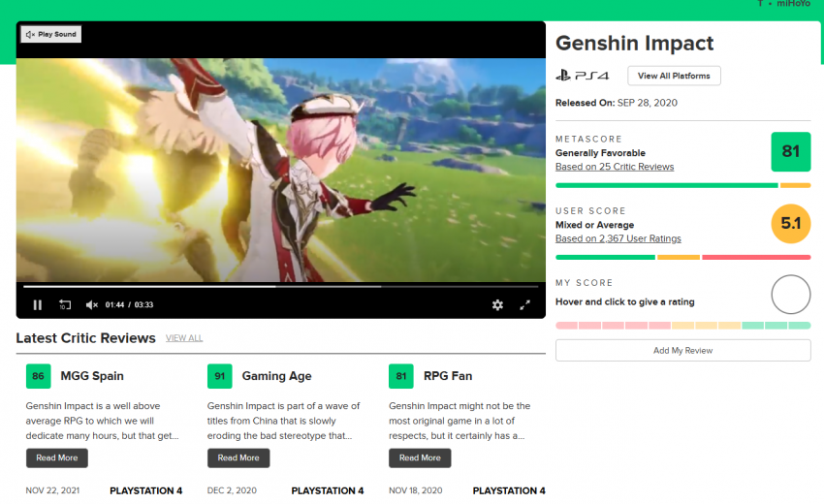Click Add My Review button
Viewport: 824px width, 504px height.
click(682, 351)
